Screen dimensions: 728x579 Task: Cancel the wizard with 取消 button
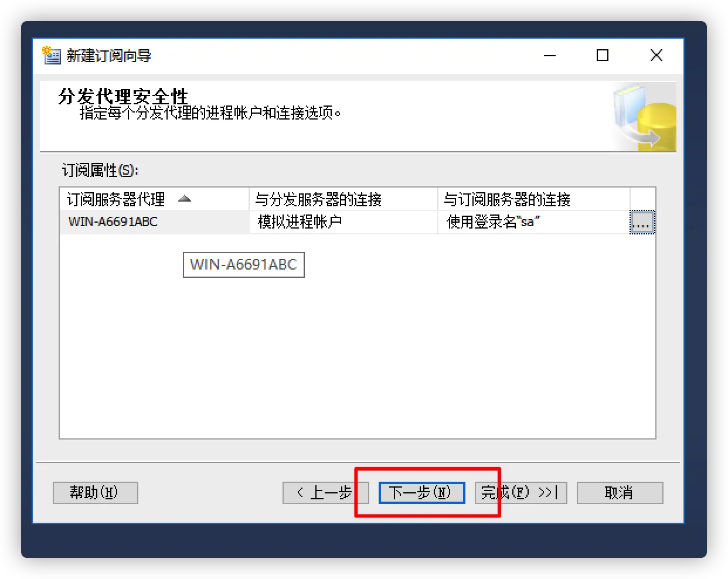620,493
